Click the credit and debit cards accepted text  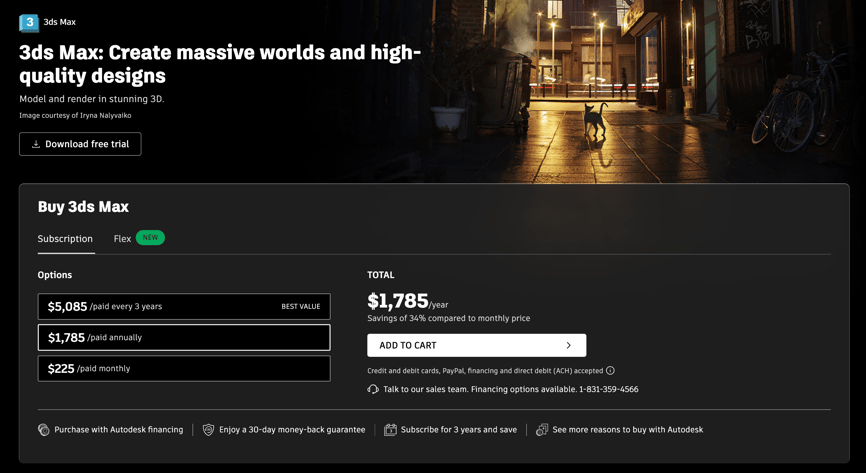coord(485,371)
